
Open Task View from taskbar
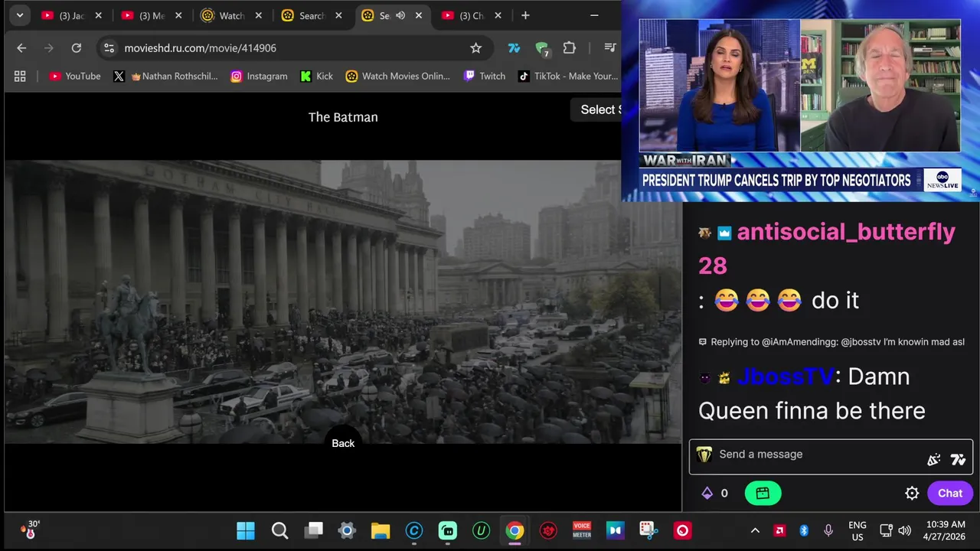tap(313, 530)
